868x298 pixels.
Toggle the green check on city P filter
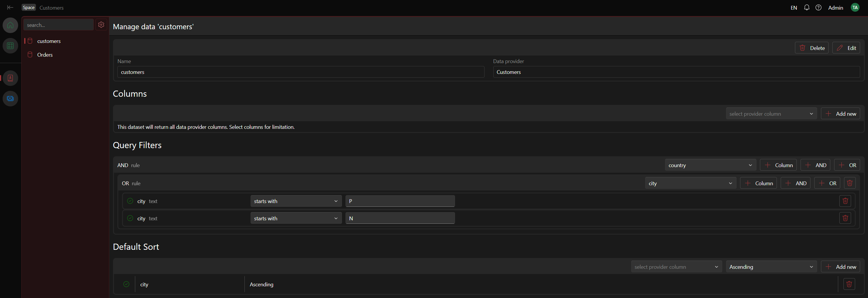[130, 201]
